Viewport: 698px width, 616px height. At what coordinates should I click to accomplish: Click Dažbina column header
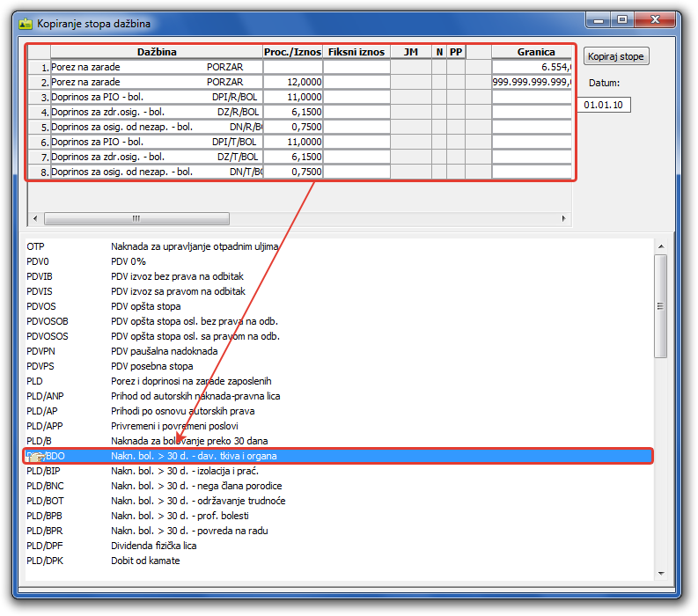pyautogui.click(x=157, y=52)
